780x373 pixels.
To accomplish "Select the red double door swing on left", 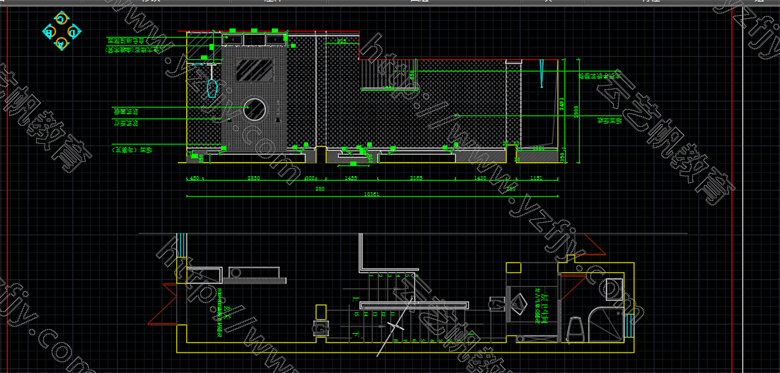I will pyautogui.click(x=163, y=304).
